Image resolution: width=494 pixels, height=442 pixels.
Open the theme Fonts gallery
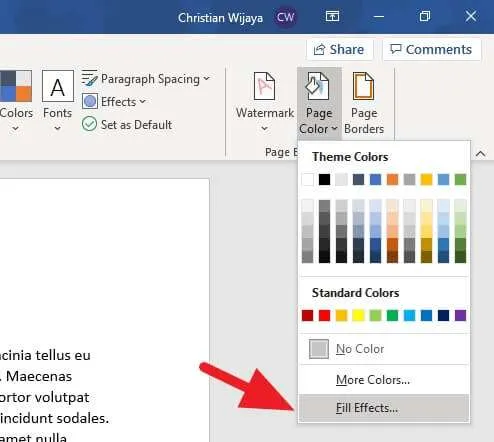click(x=58, y=101)
